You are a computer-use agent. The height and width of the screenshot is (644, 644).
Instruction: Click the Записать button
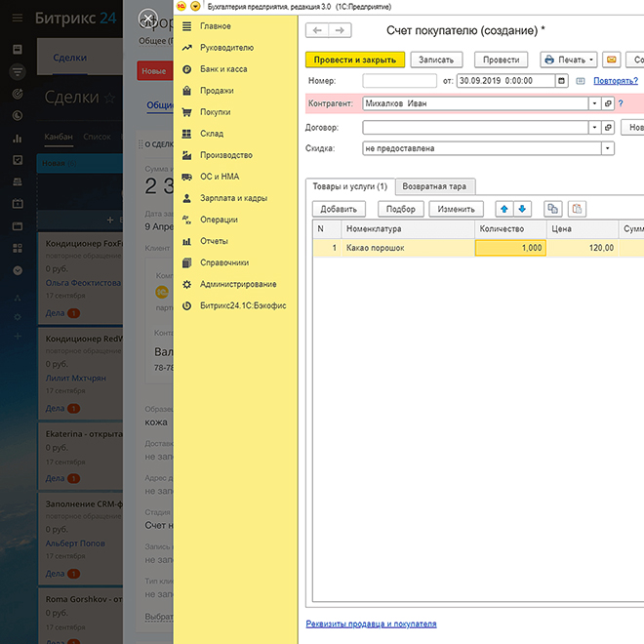point(436,60)
